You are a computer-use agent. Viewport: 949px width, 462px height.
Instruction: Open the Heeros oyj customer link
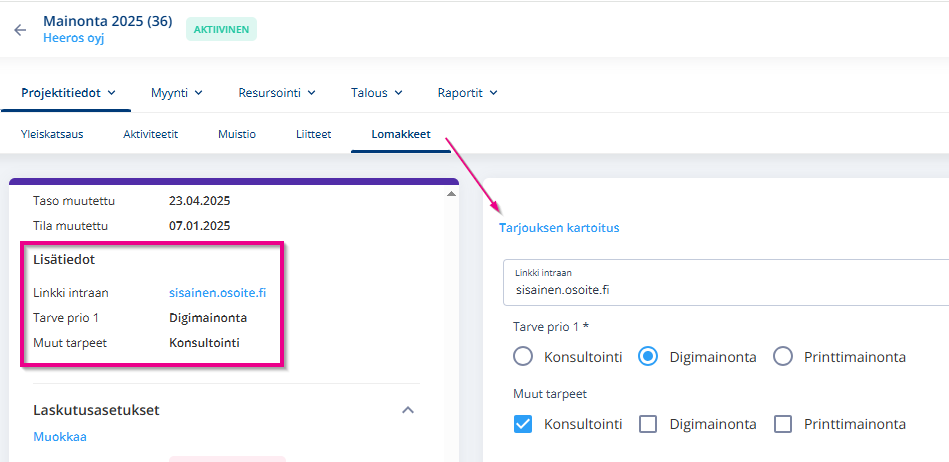73,38
